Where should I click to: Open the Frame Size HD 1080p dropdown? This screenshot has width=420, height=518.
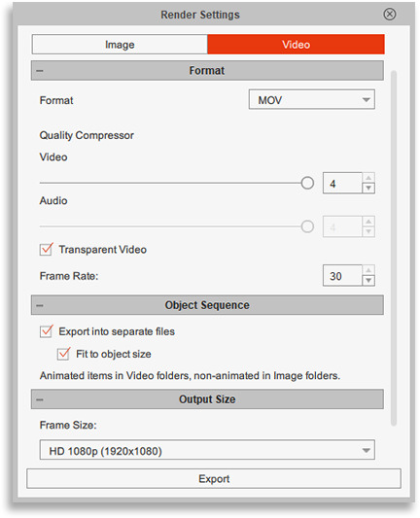coord(207,450)
